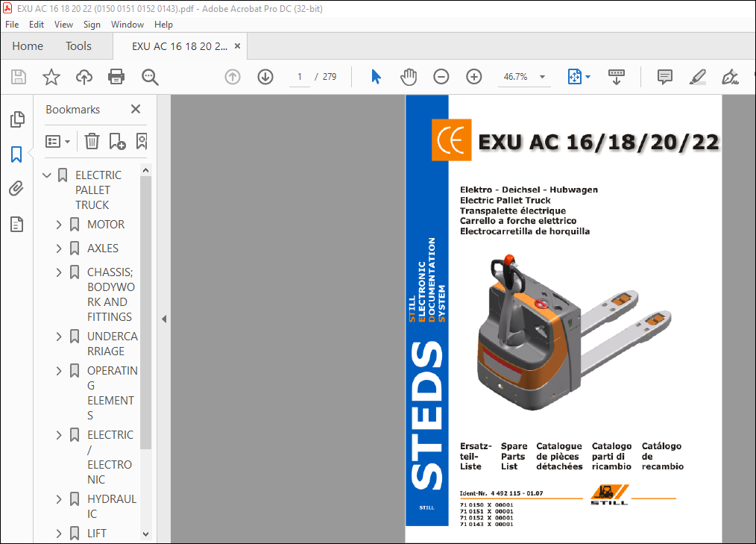Toggle the Bookmarks panel sidebar icon
Image resolution: width=756 pixels, height=544 pixels.
pyautogui.click(x=16, y=154)
